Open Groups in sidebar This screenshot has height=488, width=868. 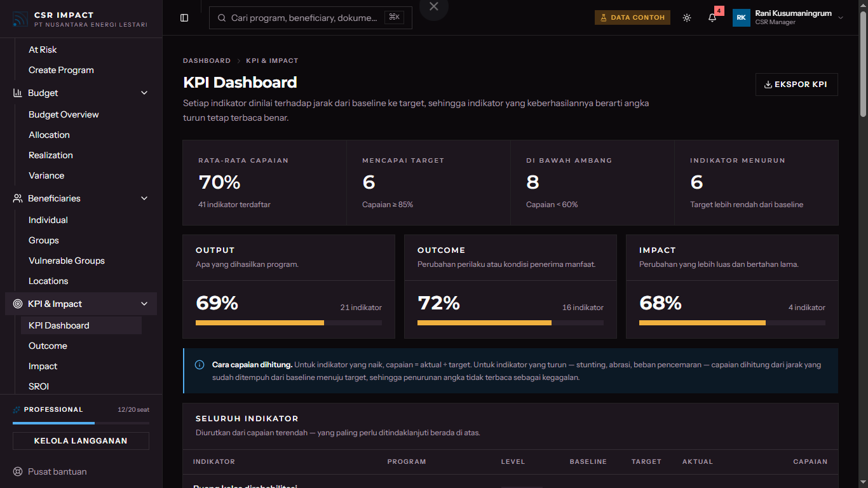pos(44,240)
